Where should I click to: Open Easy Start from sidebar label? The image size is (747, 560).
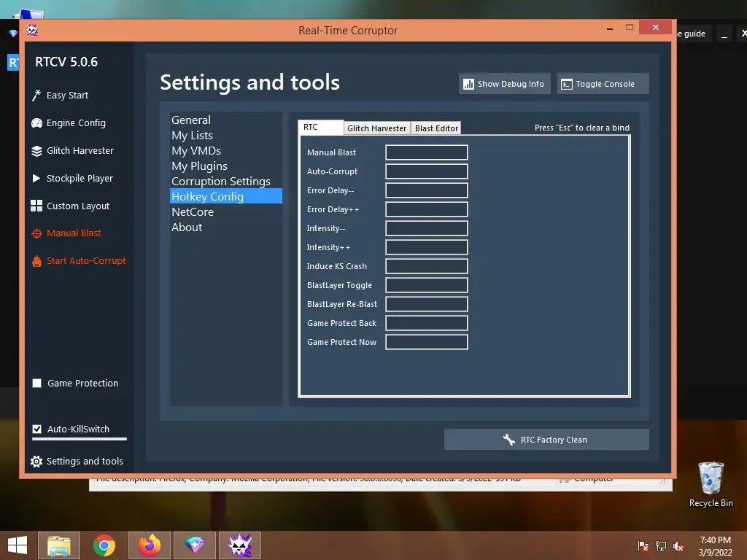click(68, 96)
